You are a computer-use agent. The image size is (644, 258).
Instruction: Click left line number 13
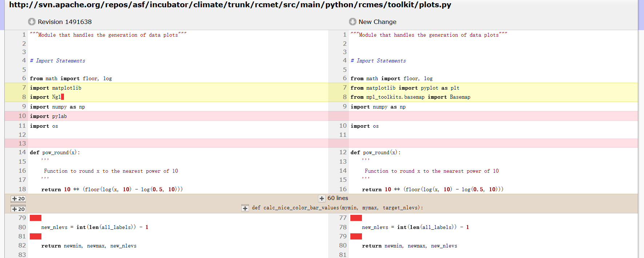22,143
